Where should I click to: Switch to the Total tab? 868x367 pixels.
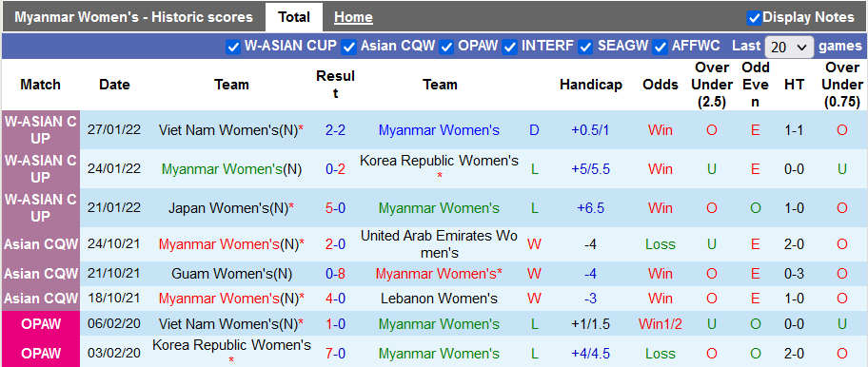[x=294, y=17]
